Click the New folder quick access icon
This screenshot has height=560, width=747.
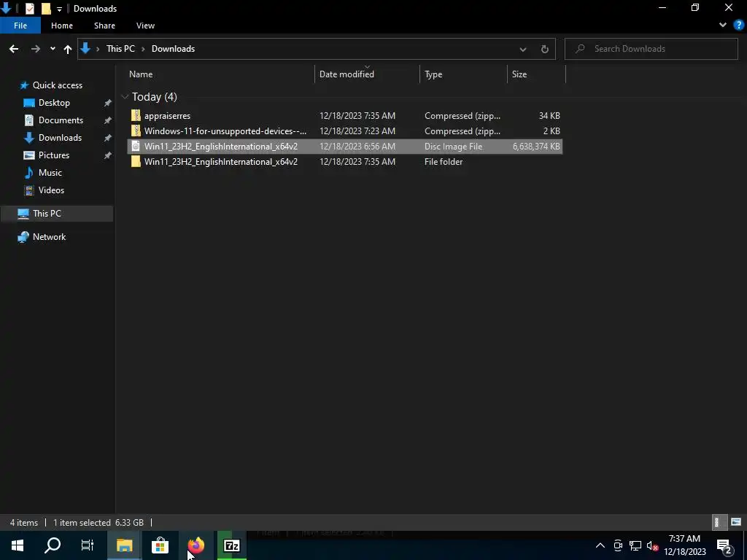[46, 9]
